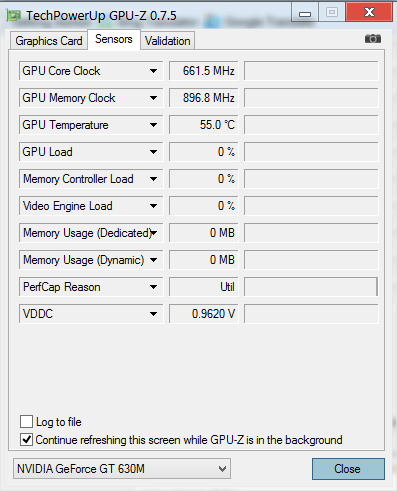Click the Close button
Screen dimensions: 397x491
tap(348, 469)
